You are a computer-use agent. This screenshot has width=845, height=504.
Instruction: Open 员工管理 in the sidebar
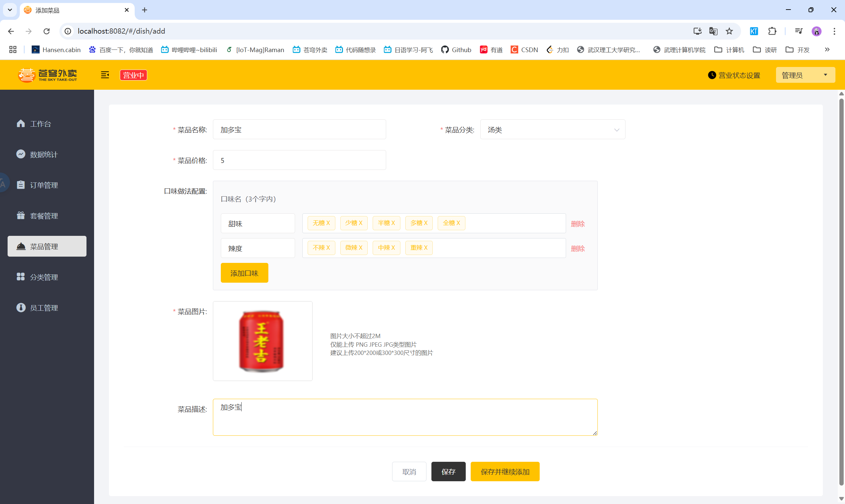(44, 308)
